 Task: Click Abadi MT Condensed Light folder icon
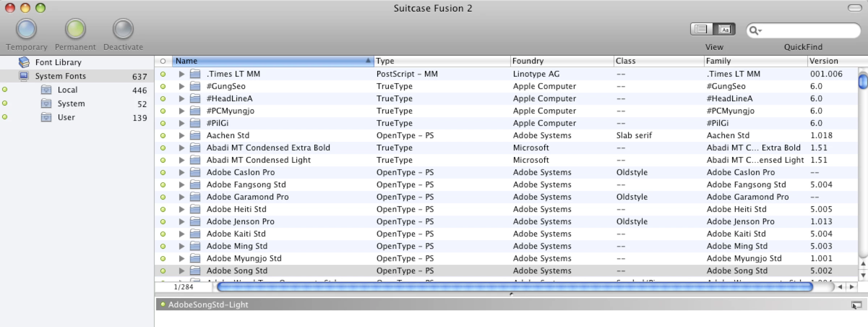[x=195, y=160]
